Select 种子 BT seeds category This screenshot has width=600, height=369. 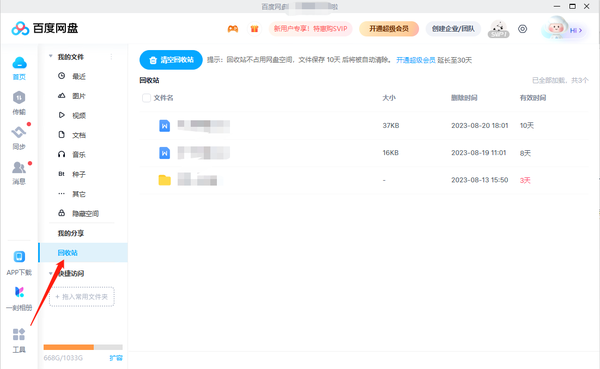(79, 174)
